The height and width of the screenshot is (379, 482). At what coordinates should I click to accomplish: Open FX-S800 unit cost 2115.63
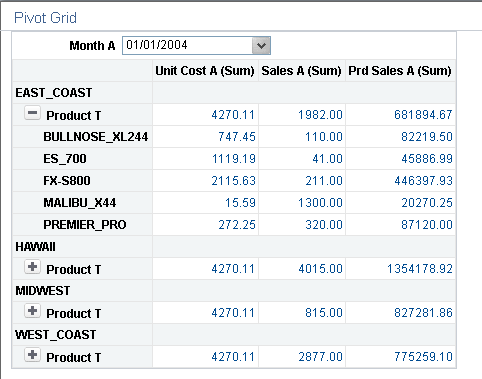(233, 181)
